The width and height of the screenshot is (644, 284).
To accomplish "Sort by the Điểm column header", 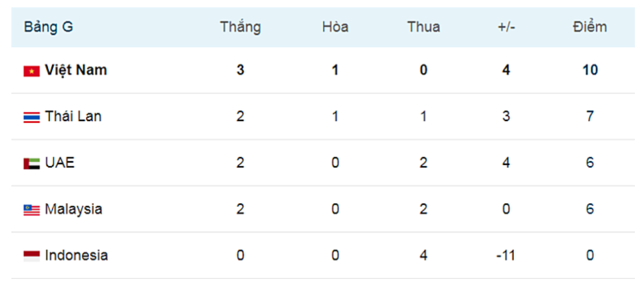I will click(590, 27).
